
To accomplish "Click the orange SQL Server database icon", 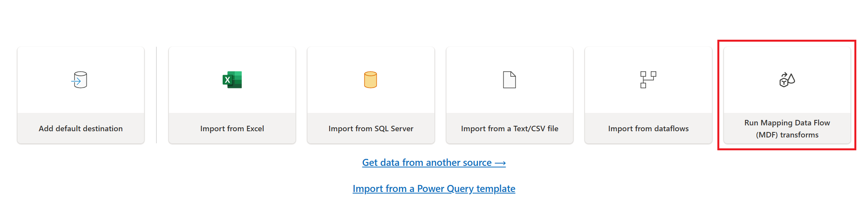I will point(371,80).
